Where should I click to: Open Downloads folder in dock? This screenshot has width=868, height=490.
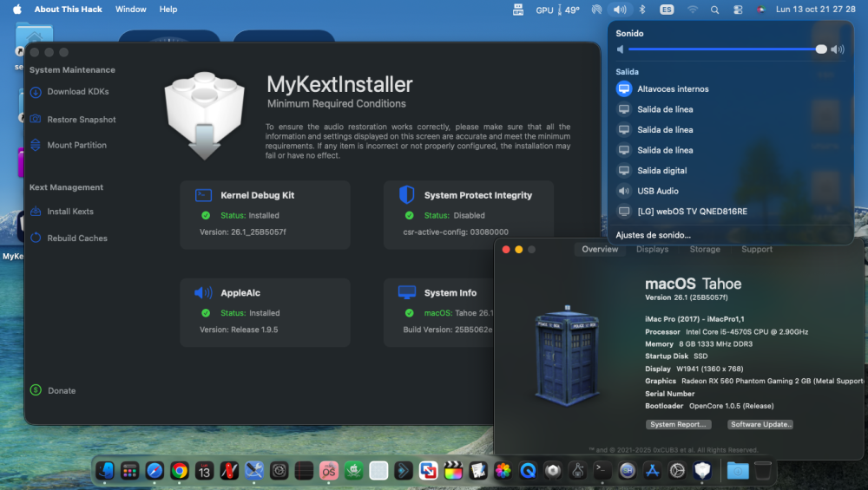738,471
